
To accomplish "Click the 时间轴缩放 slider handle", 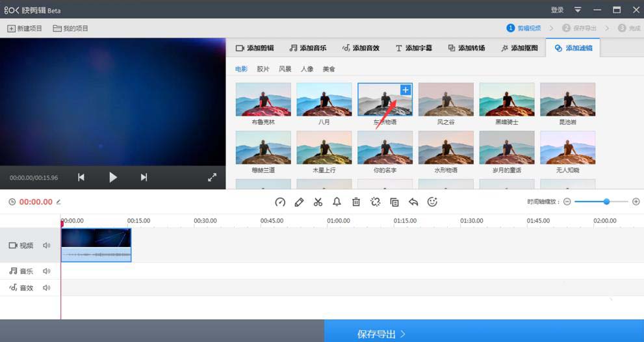I will pyautogui.click(x=606, y=202).
